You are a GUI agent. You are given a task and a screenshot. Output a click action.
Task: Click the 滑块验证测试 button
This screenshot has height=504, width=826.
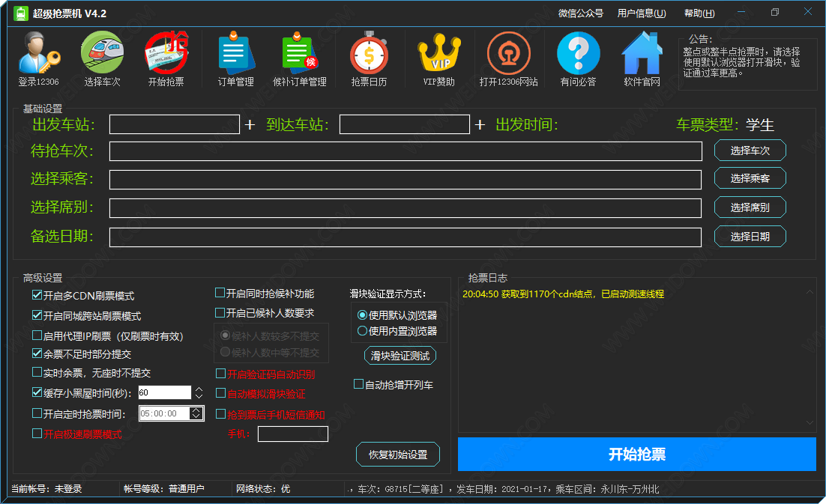tap(400, 356)
